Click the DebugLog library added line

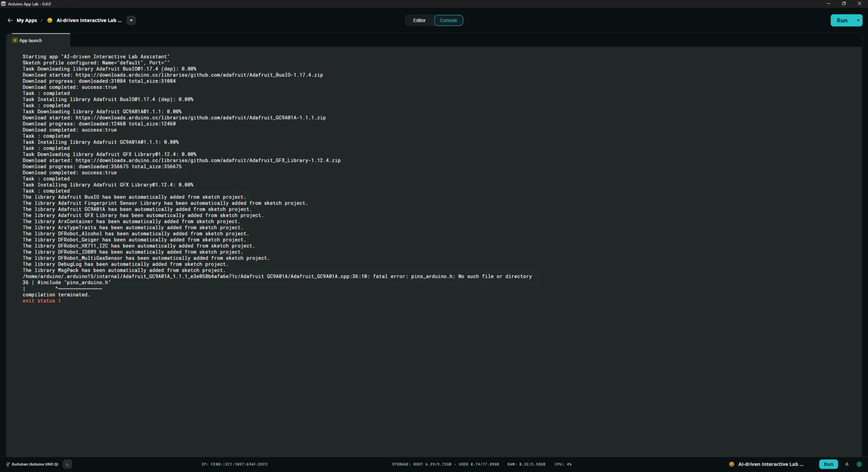tap(125, 264)
